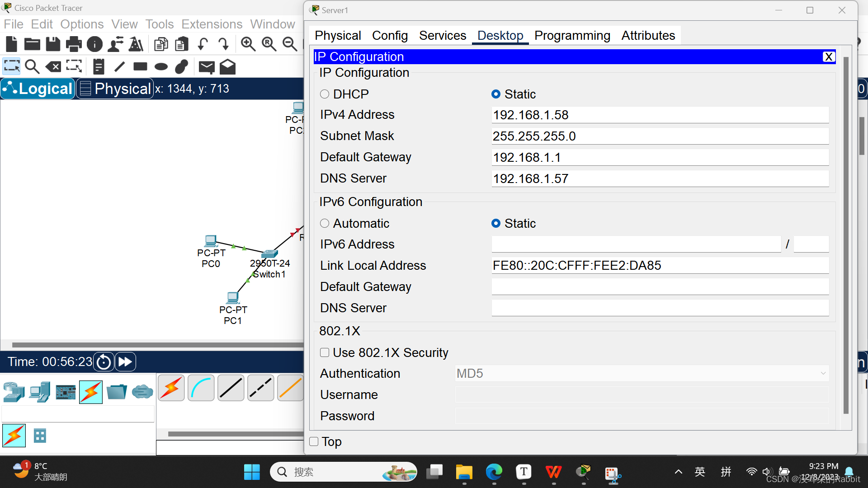Switch to Logical workspace view
Viewport: 868px width, 488px height.
[38, 89]
